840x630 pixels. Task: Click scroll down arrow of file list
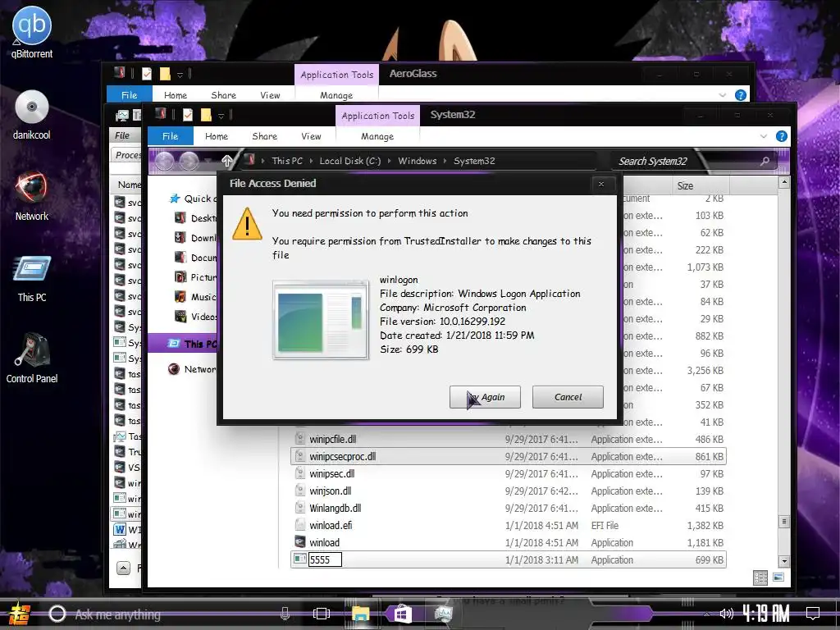(784, 561)
